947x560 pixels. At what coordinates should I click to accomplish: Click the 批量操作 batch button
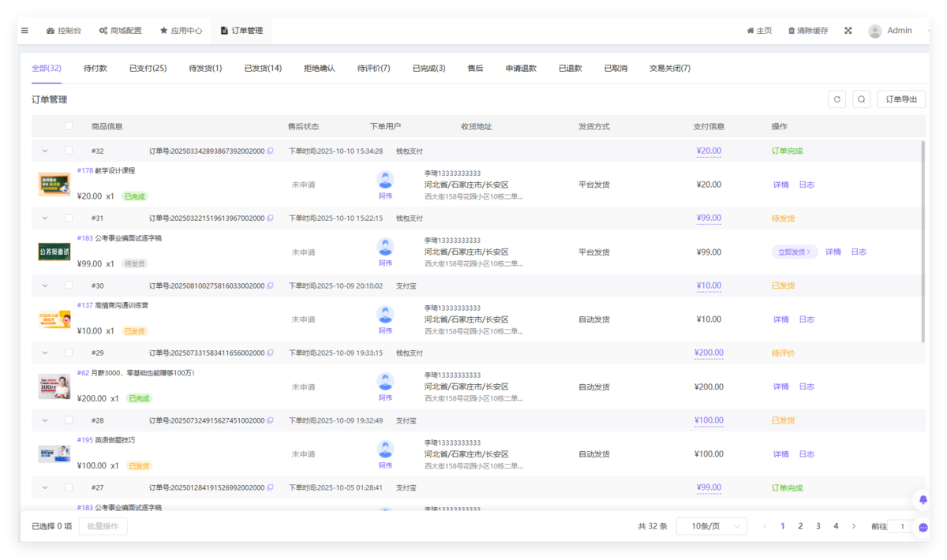click(103, 526)
